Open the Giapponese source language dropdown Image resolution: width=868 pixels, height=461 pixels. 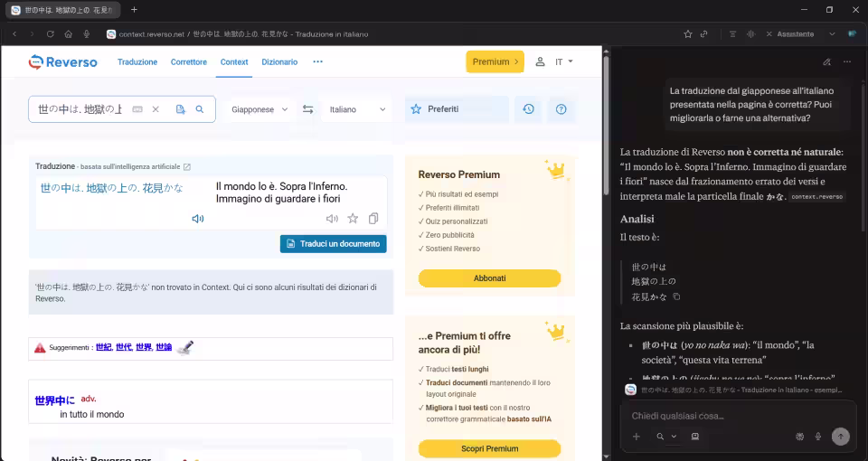[x=259, y=109]
